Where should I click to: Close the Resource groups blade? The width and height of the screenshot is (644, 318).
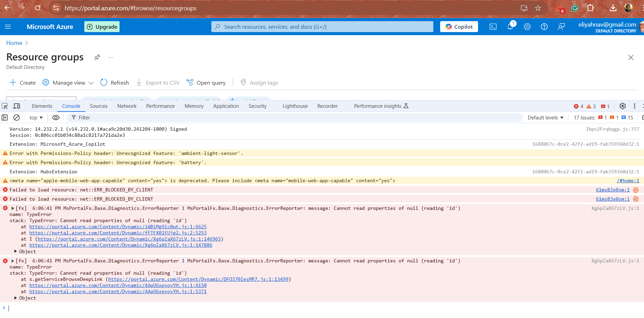(x=631, y=58)
